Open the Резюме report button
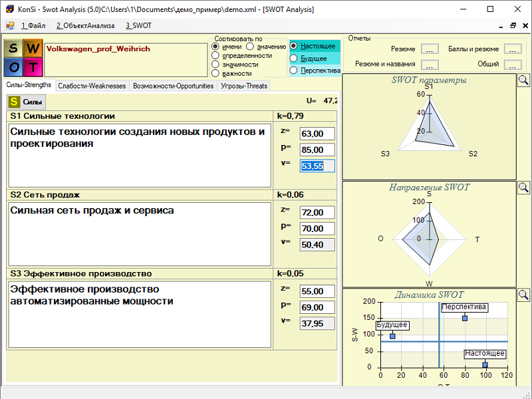 (430, 49)
